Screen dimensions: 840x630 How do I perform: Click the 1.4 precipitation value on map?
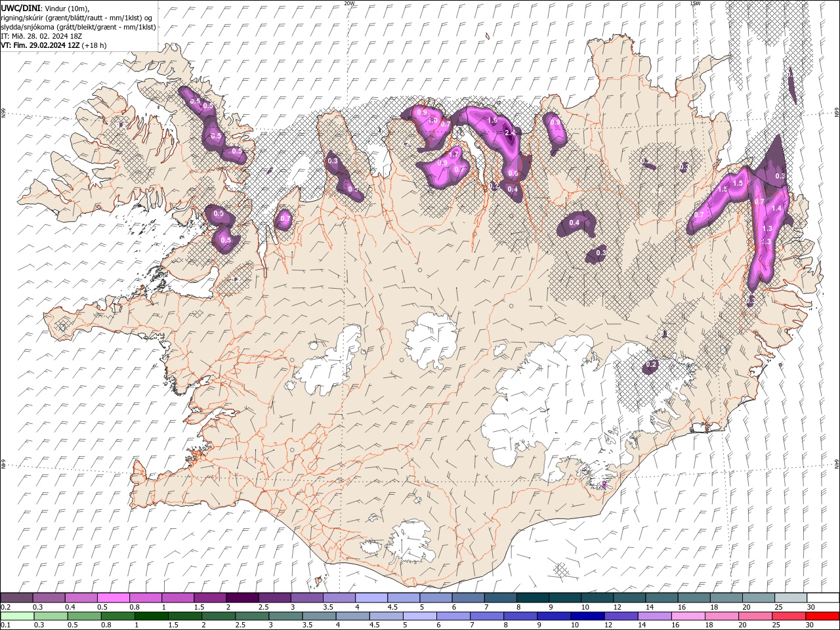[777, 208]
